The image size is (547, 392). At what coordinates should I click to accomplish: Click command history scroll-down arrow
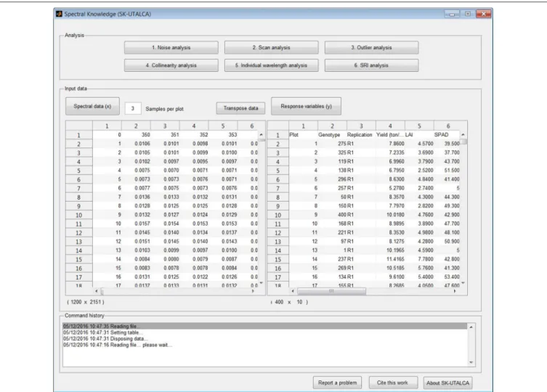click(471, 362)
